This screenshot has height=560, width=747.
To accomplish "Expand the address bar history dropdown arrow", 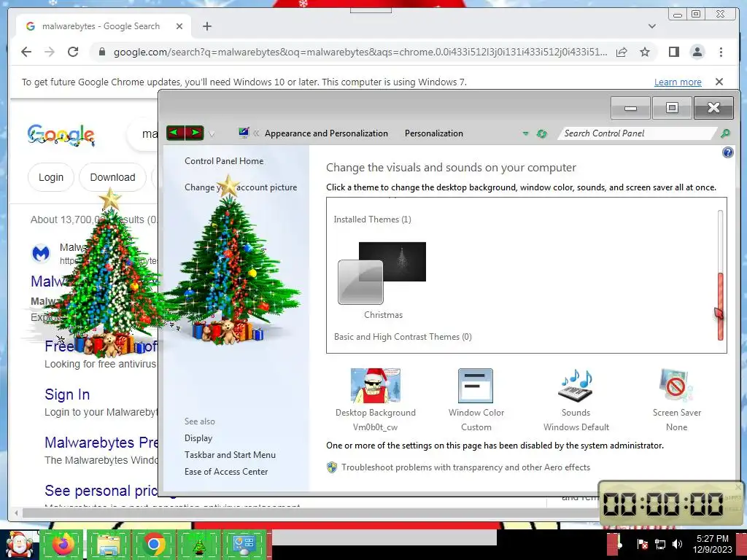I will coord(525,133).
